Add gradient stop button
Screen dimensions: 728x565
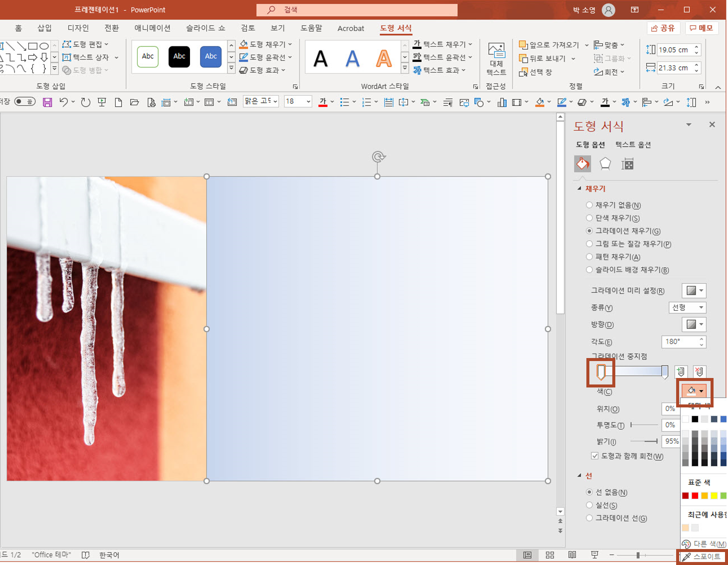pyautogui.click(x=681, y=372)
